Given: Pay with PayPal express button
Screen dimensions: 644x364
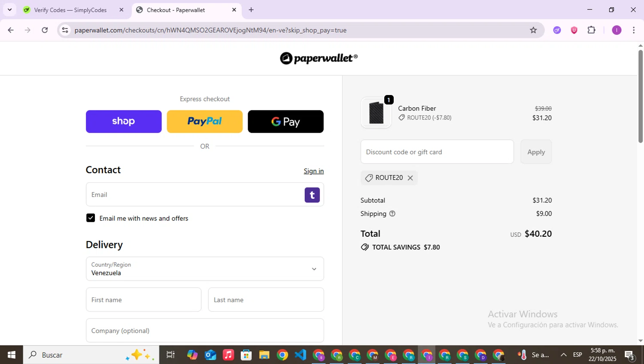Looking at the screenshot, I should pyautogui.click(x=205, y=122).
